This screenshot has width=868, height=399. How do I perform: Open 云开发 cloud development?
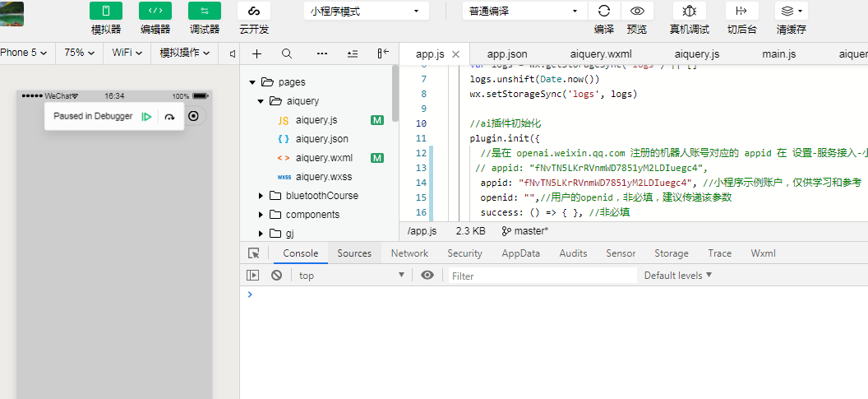[x=254, y=11]
